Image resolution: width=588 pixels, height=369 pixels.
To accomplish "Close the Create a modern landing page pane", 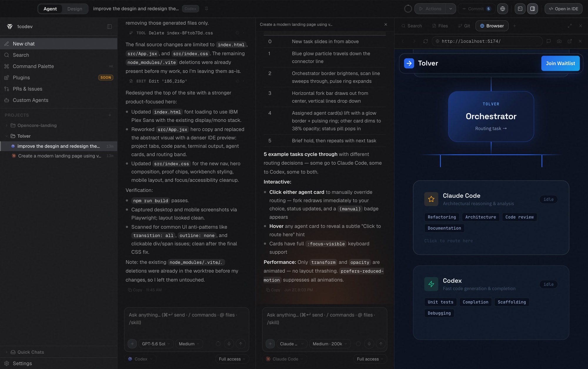I will tap(386, 25).
